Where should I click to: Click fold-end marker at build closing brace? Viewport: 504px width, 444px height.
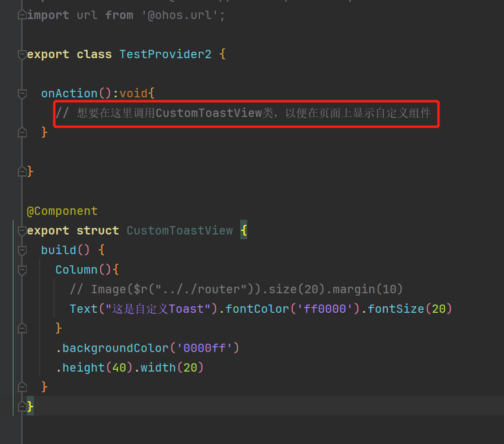point(22,386)
